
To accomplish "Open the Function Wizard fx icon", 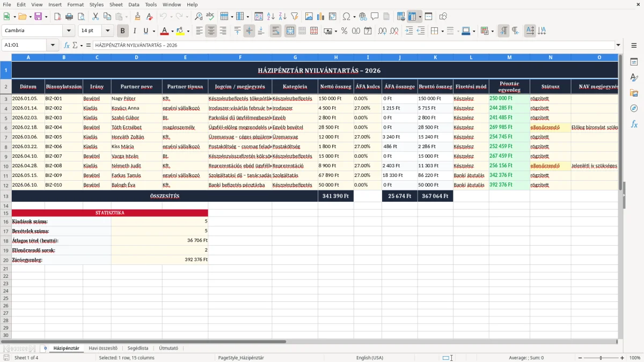I will click(x=67, y=45).
